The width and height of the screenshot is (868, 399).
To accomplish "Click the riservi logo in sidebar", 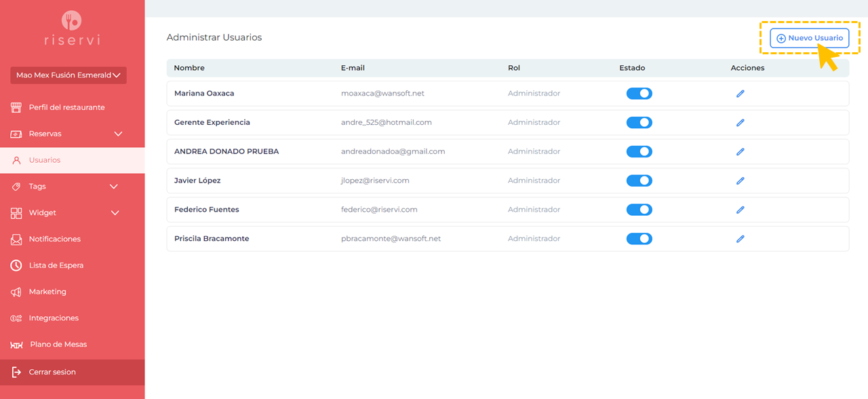I will [72, 28].
